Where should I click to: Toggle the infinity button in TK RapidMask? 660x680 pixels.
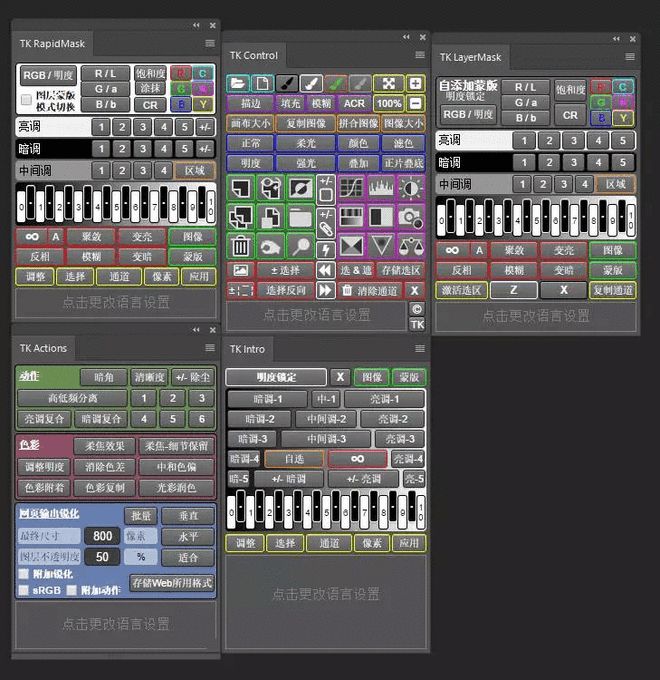coord(32,237)
